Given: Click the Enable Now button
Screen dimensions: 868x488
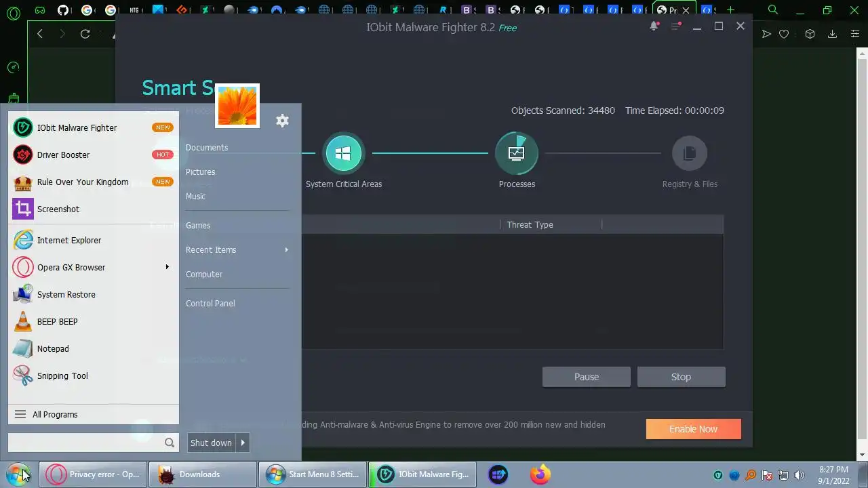Looking at the screenshot, I should point(693,429).
